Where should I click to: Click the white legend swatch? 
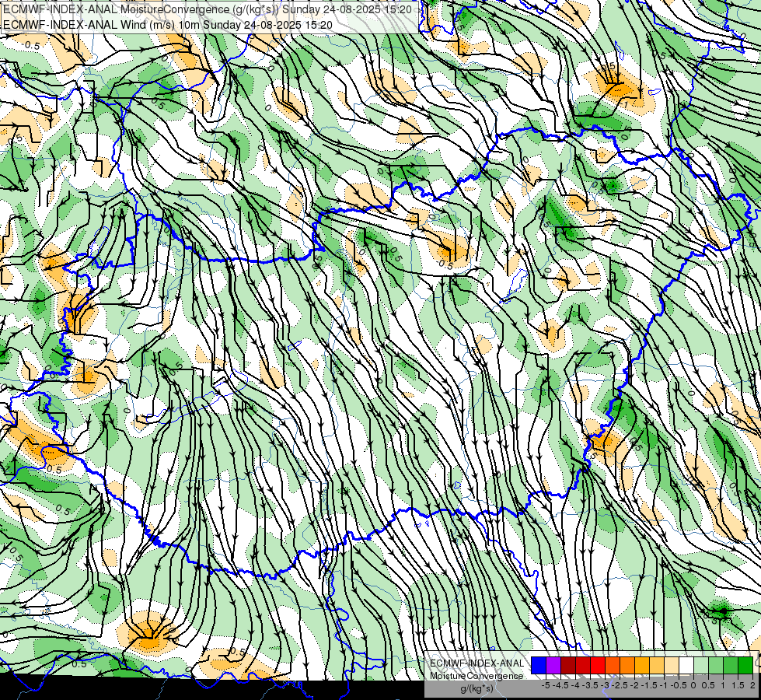(x=686, y=665)
